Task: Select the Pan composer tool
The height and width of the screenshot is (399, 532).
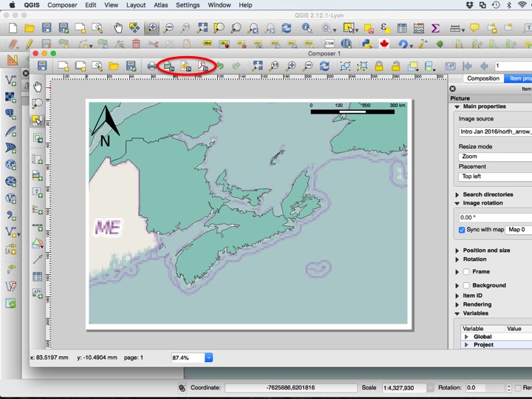Action: click(x=38, y=87)
